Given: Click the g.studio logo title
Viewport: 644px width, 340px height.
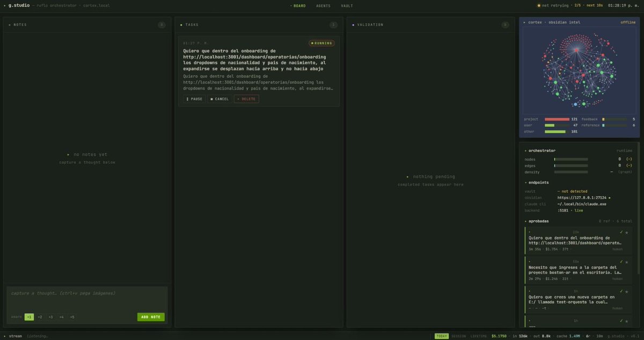Looking at the screenshot, I should pyautogui.click(x=19, y=5).
